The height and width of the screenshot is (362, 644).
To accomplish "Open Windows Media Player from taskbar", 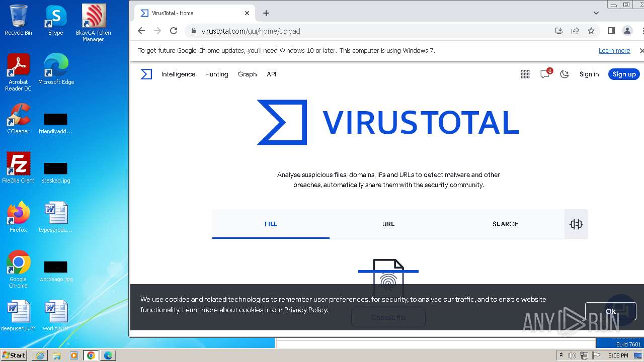I will click(74, 355).
